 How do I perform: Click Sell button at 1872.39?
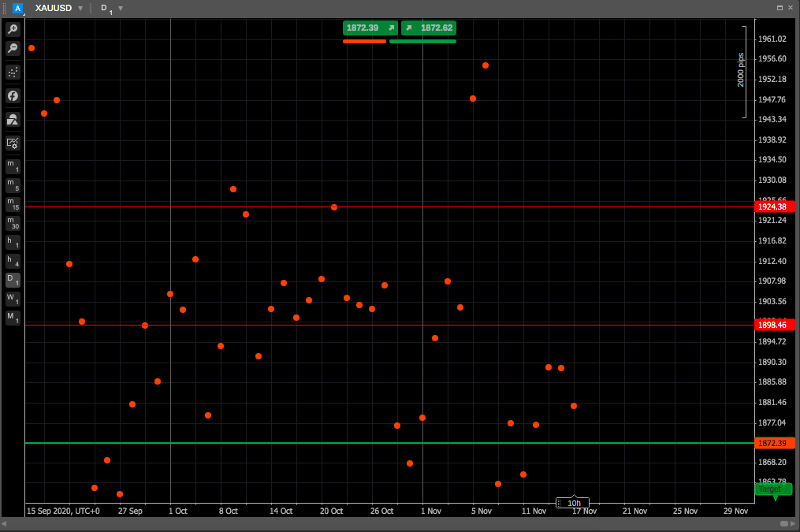370,28
